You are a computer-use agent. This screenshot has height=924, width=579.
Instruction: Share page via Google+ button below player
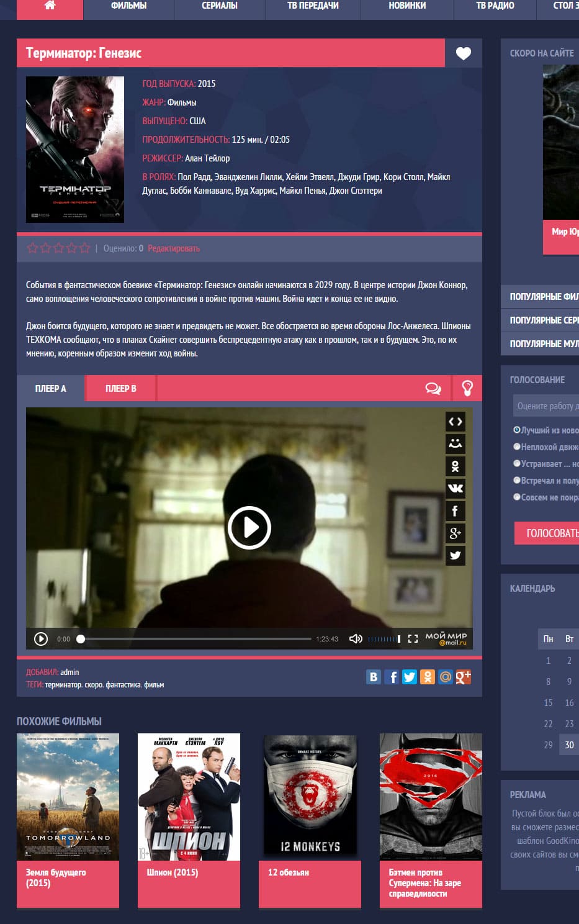pos(463,677)
